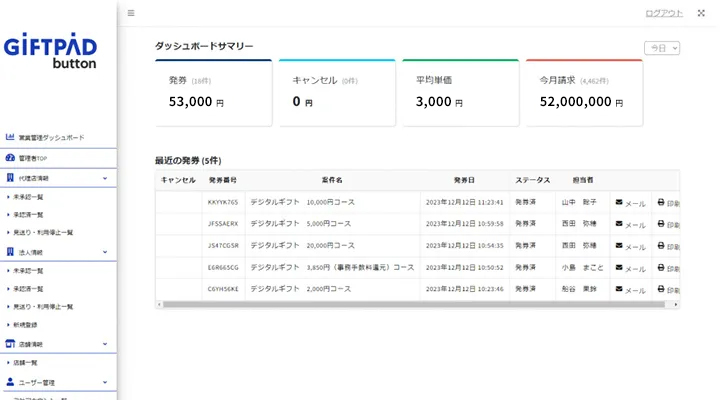The width and height of the screenshot is (720, 400).
Task: Click the ログアウト link
Action: pyautogui.click(x=664, y=13)
